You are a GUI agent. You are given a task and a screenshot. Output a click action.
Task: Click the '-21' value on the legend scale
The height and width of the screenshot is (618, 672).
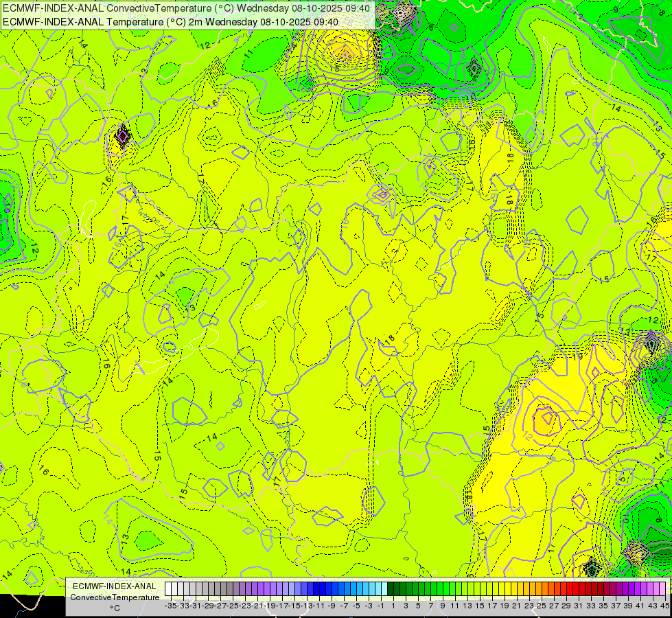tap(257, 606)
